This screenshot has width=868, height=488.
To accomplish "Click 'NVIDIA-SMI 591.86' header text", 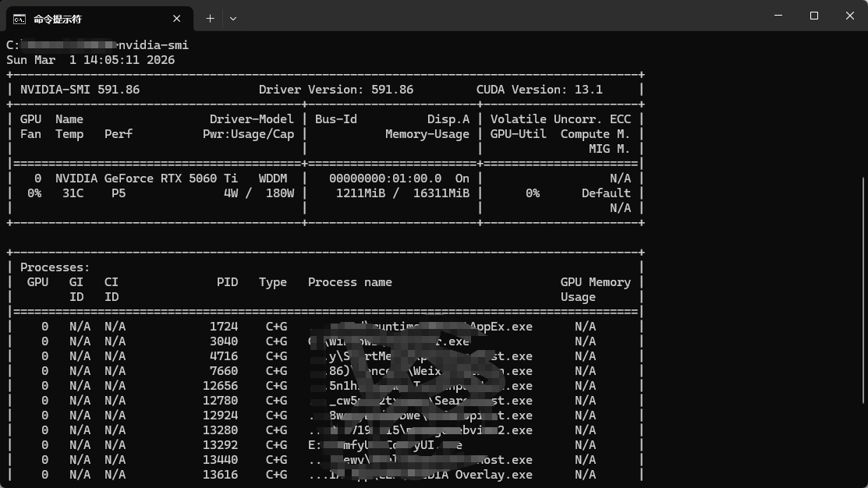I will (80, 90).
